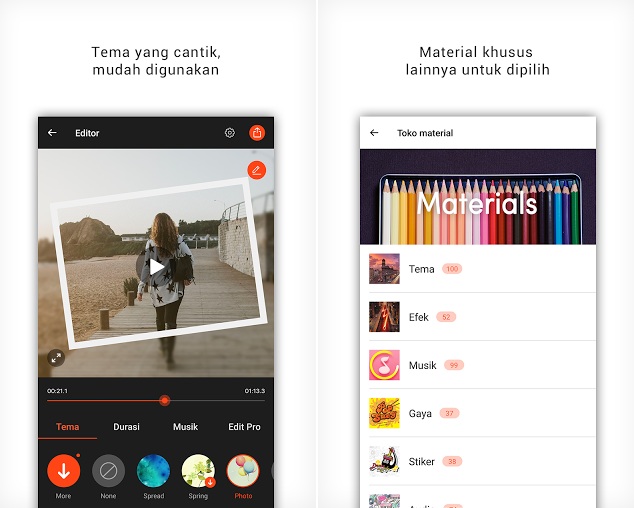Expand preview to fullscreen
The width and height of the screenshot is (634, 508).
56,358
